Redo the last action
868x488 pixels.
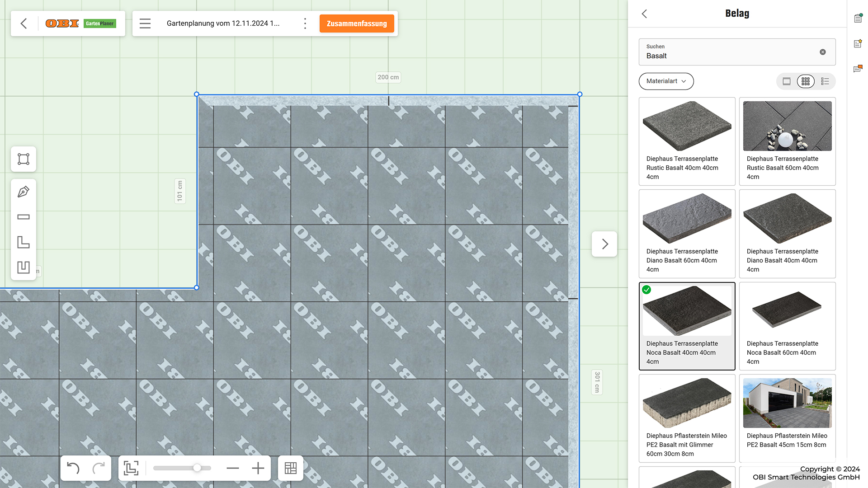tap(99, 468)
